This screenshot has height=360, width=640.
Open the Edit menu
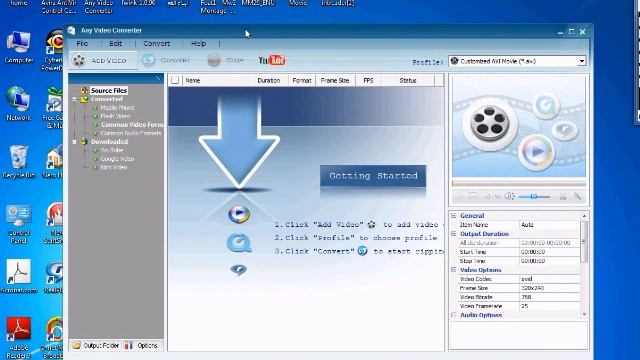(116, 43)
